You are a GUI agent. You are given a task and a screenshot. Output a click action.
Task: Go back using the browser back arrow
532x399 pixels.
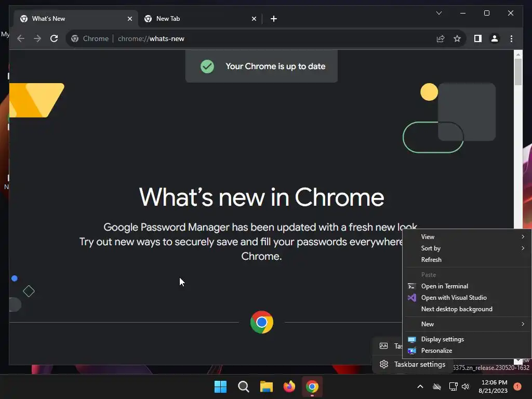point(21,38)
